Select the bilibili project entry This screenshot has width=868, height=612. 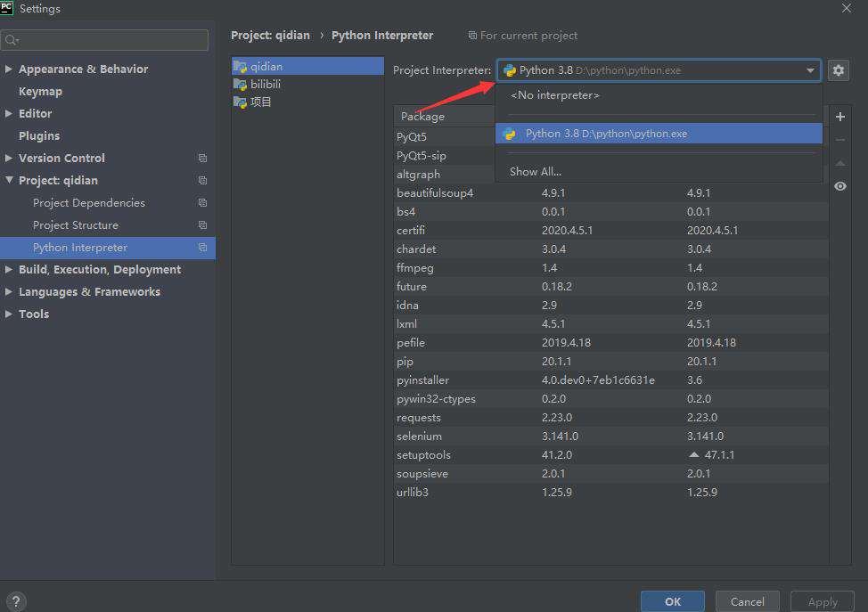(307, 84)
